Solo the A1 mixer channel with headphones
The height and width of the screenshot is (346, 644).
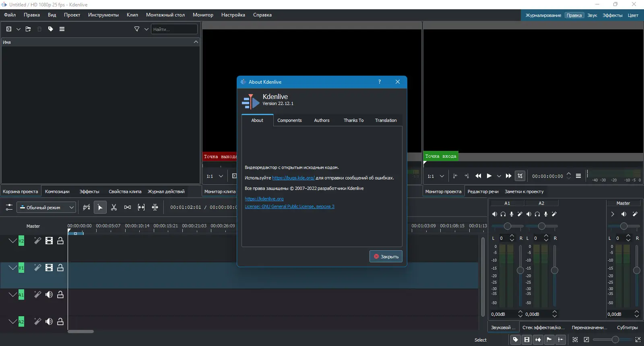click(x=503, y=214)
